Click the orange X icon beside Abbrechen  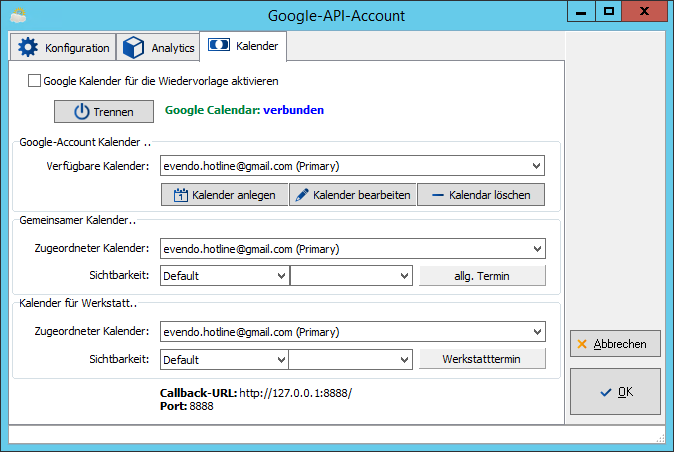pyautogui.click(x=582, y=344)
